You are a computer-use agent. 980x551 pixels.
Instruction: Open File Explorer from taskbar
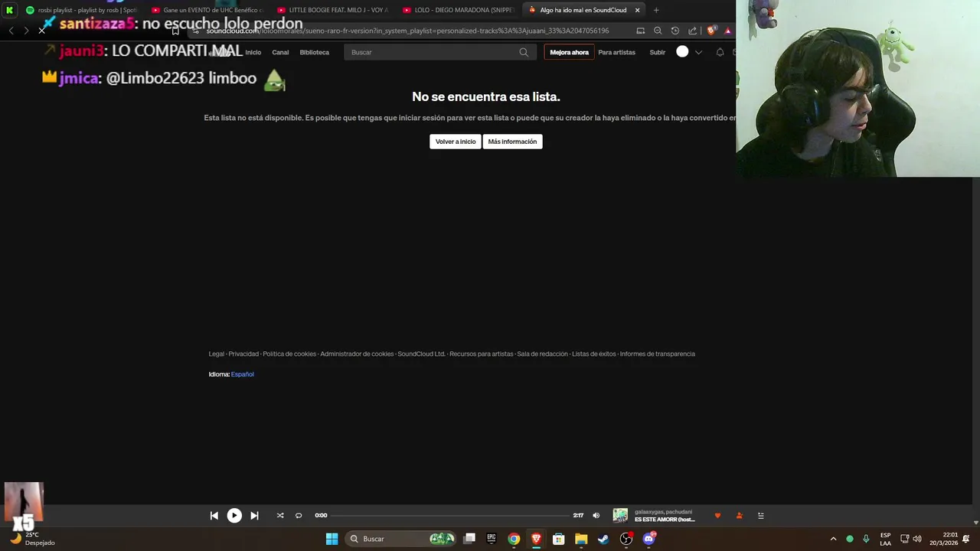click(581, 539)
